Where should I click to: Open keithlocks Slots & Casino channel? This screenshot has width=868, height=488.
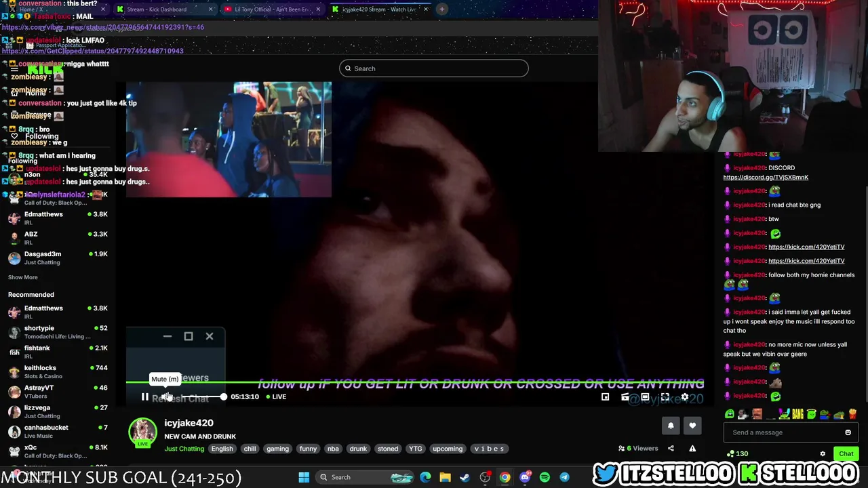[x=57, y=371]
